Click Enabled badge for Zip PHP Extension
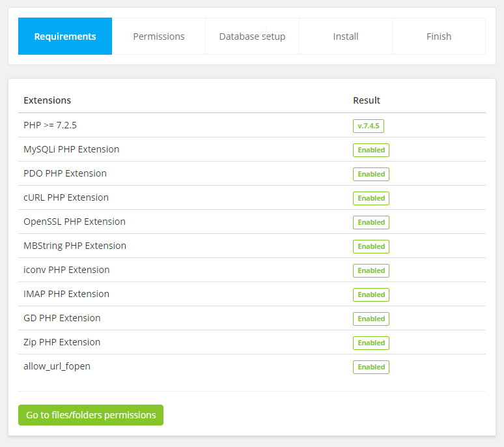Image resolution: width=504 pixels, height=447 pixels. pyautogui.click(x=371, y=343)
